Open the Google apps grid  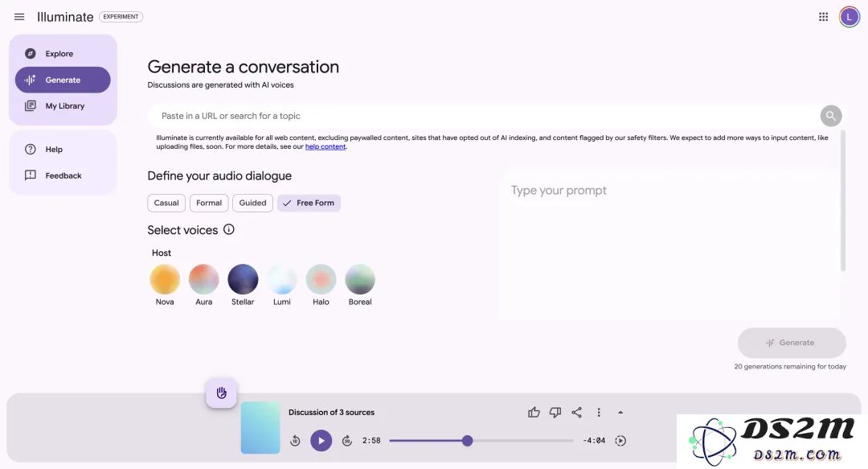point(823,17)
